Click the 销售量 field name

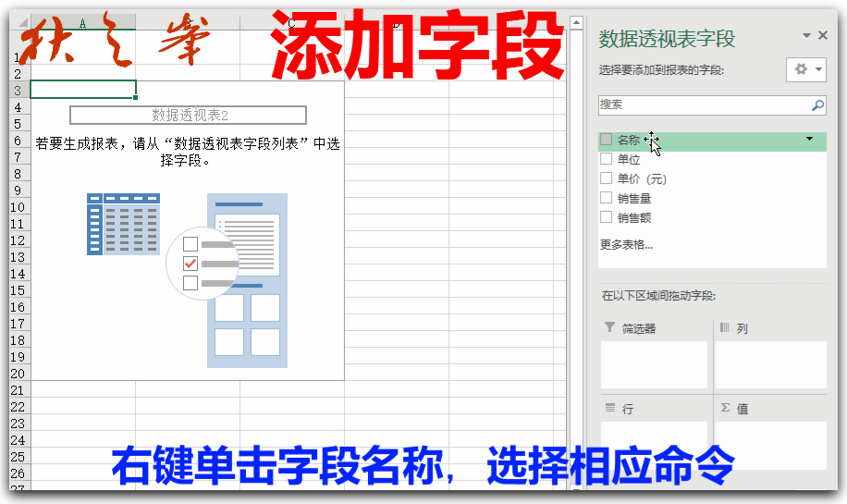634,198
